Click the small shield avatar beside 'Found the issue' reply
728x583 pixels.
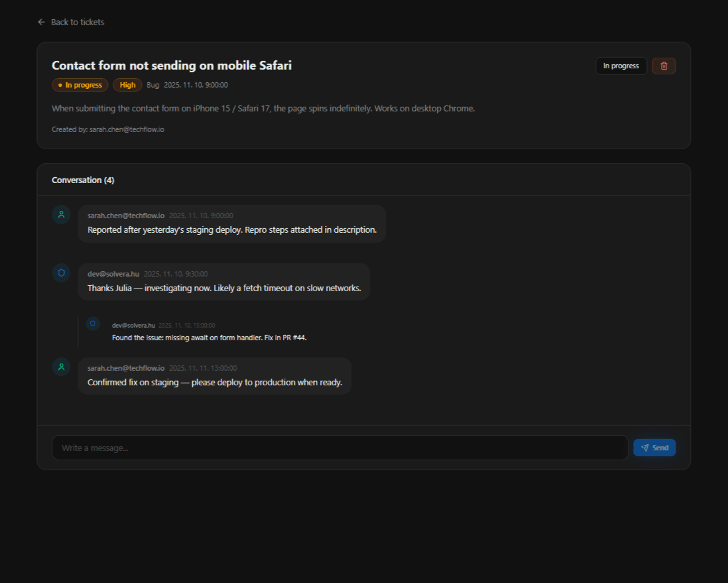pyautogui.click(x=93, y=323)
